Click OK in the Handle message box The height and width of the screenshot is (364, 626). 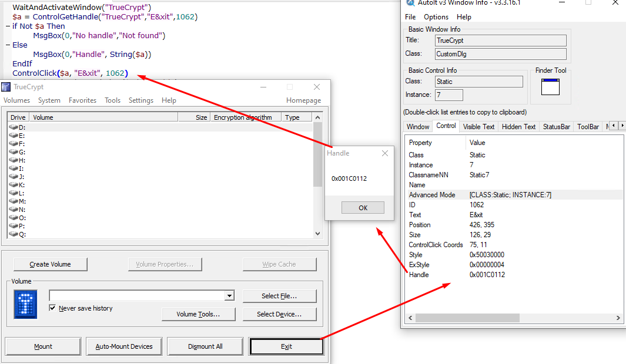pos(363,208)
